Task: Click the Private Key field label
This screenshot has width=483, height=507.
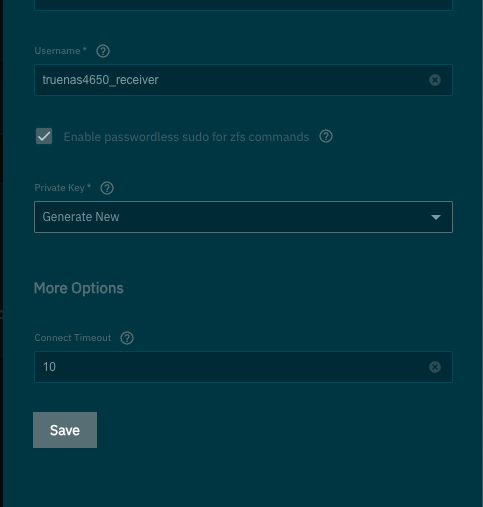Action: click(x=62, y=188)
